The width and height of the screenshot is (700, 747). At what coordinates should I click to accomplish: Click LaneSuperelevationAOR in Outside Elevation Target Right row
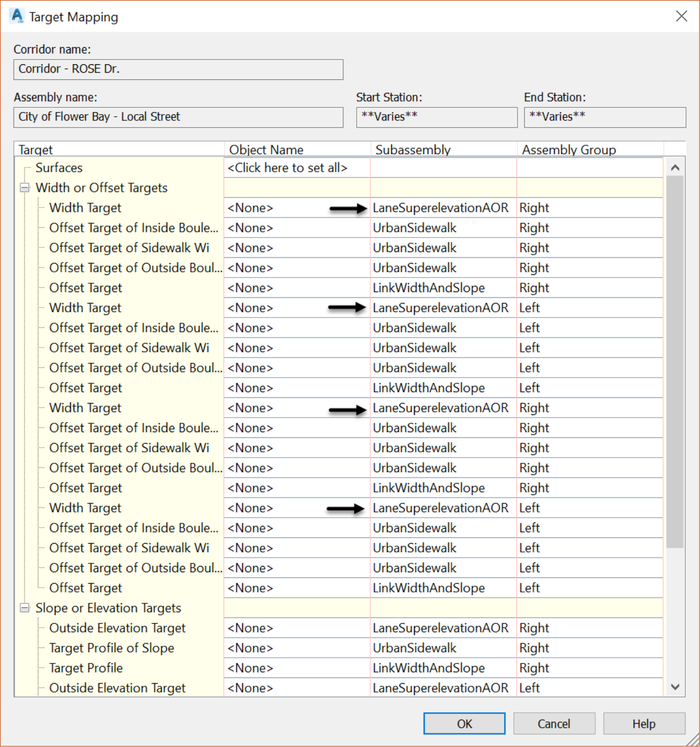pos(440,628)
